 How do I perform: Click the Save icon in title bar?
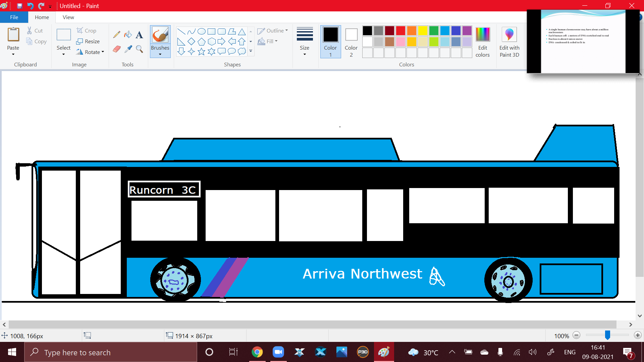(19, 6)
